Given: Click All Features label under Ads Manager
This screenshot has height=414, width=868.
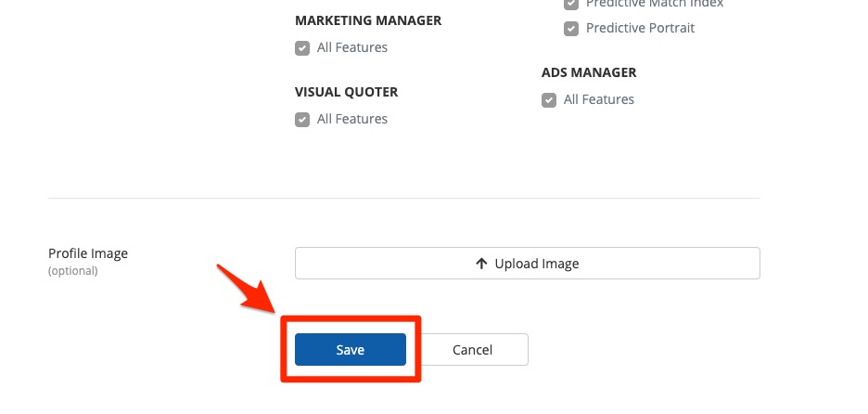Looking at the screenshot, I should (x=599, y=99).
